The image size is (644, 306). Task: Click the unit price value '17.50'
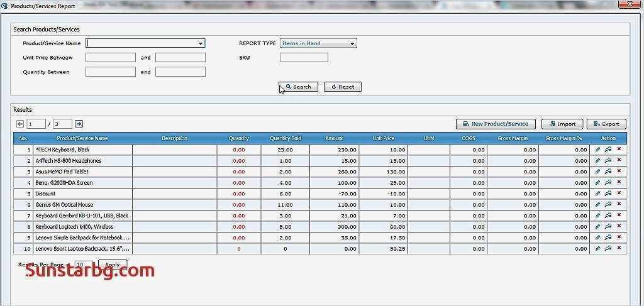point(397,238)
